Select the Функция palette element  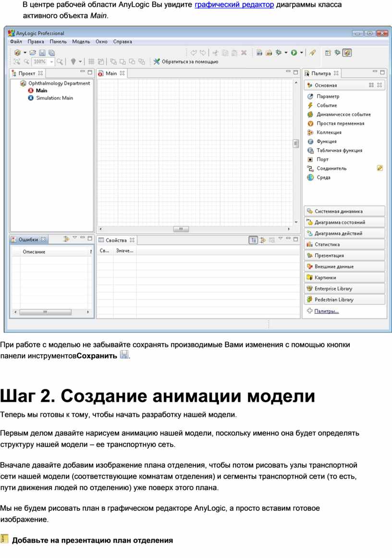pos(321,141)
